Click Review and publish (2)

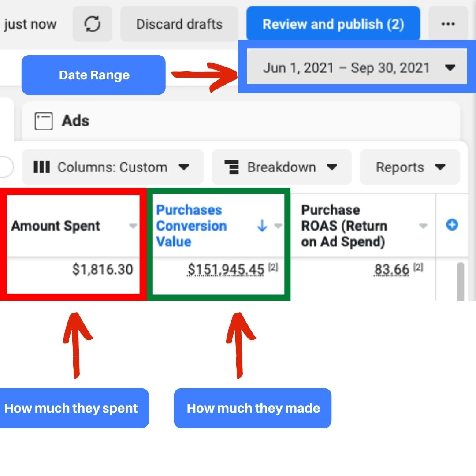coord(333,24)
